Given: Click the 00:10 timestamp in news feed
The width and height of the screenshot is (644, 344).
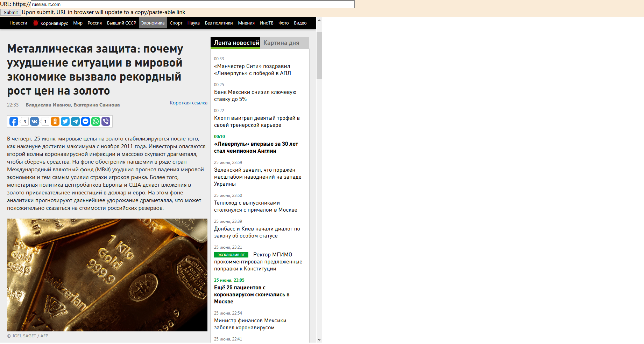Looking at the screenshot, I should click(219, 137).
